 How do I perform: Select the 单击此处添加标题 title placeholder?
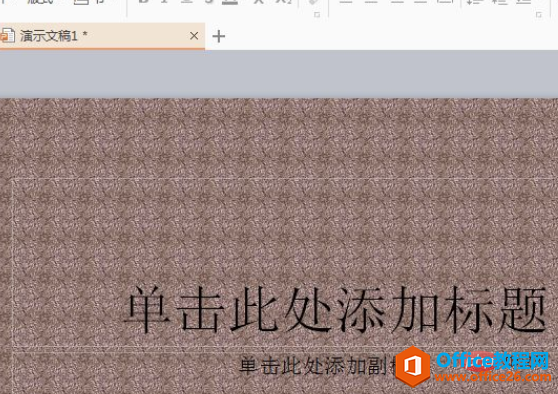335,309
